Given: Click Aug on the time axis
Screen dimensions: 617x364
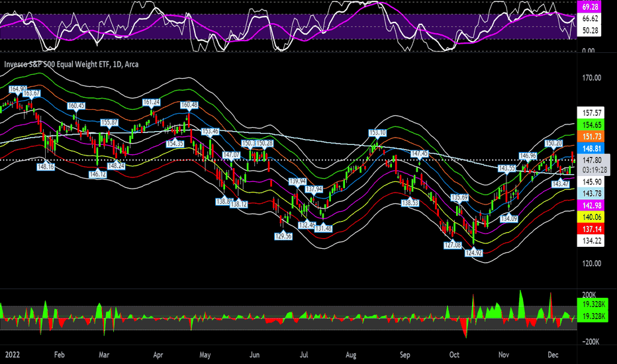Looking at the screenshot, I should click(x=351, y=355).
